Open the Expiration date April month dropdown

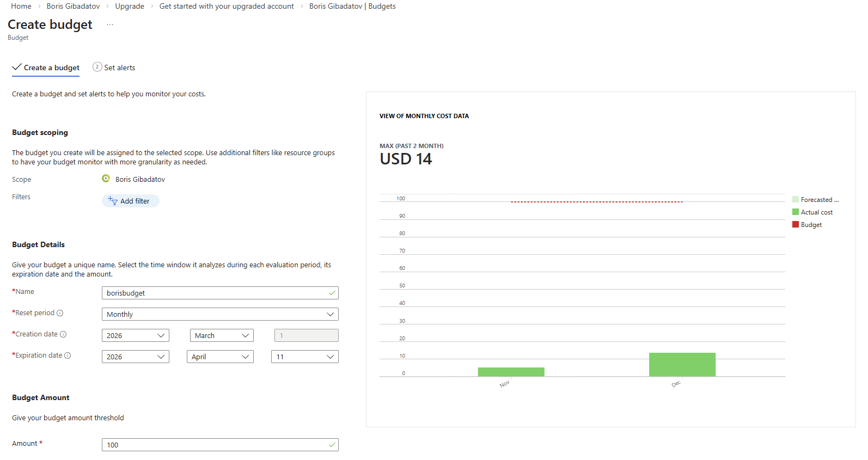220,357
